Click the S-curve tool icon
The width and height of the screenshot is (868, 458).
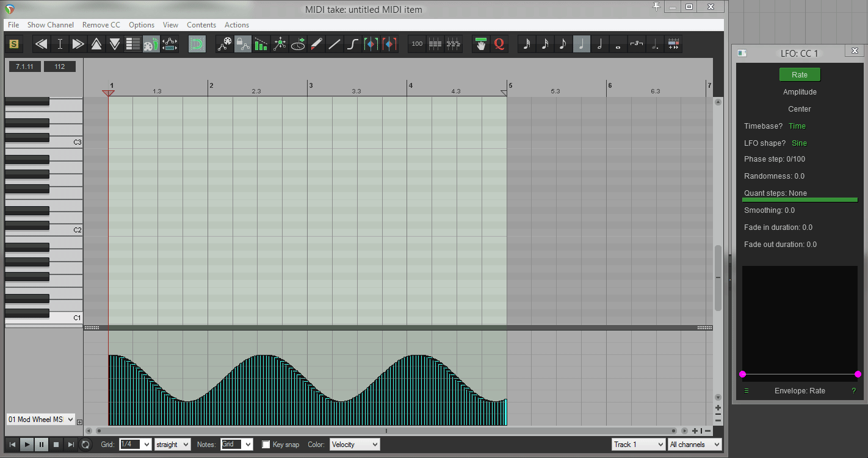352,44
